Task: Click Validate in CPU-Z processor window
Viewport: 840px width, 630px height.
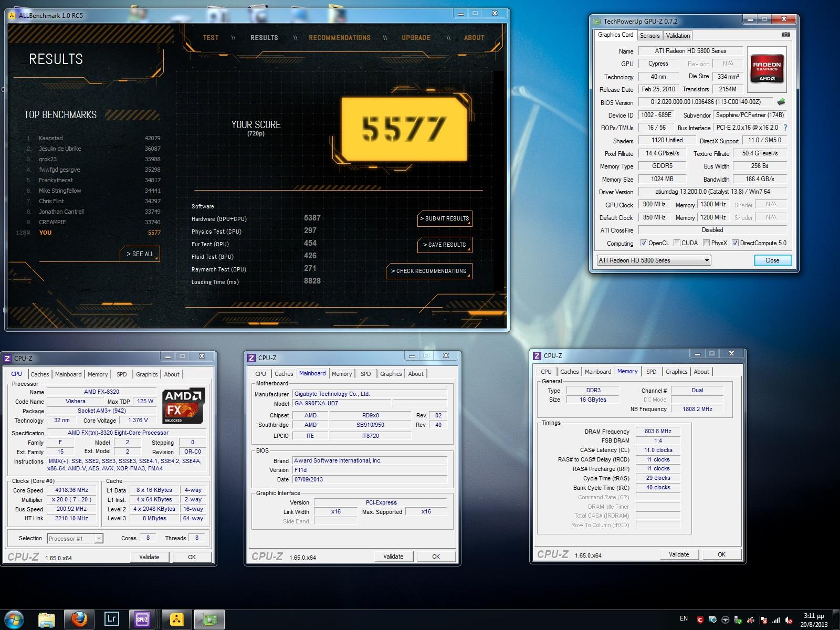Action: click(149, 557)
